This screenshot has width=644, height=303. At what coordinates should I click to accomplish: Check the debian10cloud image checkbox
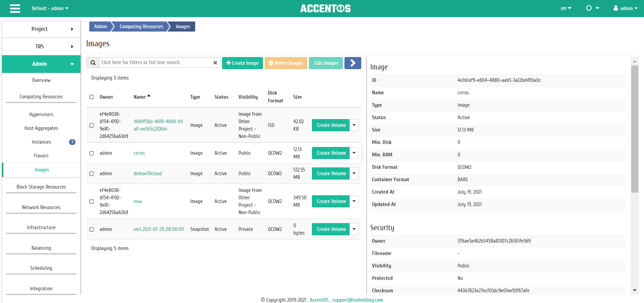[x=92, y=173]
